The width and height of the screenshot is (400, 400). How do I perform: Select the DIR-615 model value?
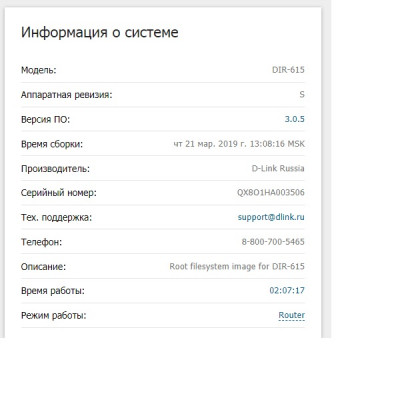(x=288, y=70)
